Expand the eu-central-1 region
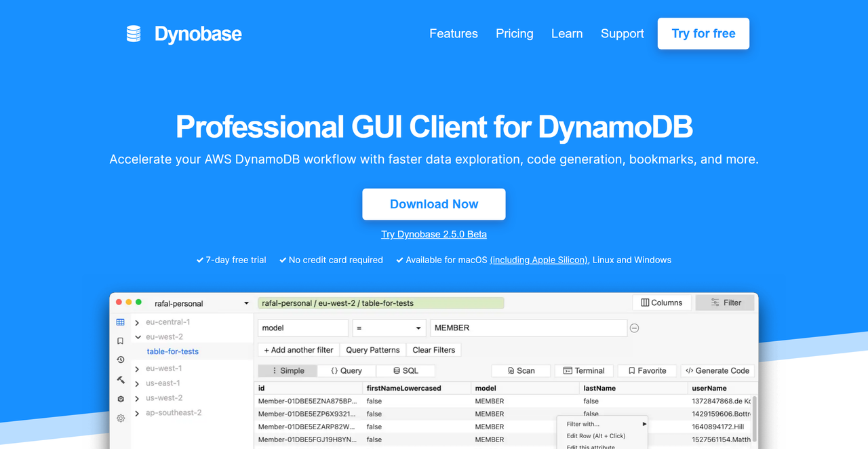The width and height of the screenshot is (868, 449). pyautogui.click(x=137, y=322)
